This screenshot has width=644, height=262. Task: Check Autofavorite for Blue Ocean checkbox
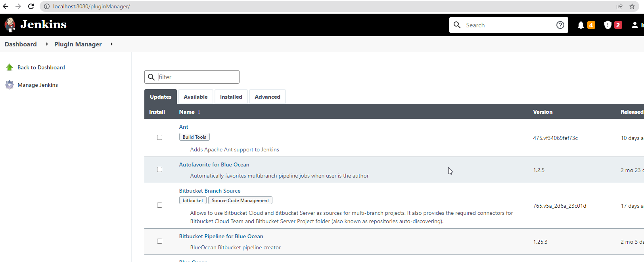point(159,169)
